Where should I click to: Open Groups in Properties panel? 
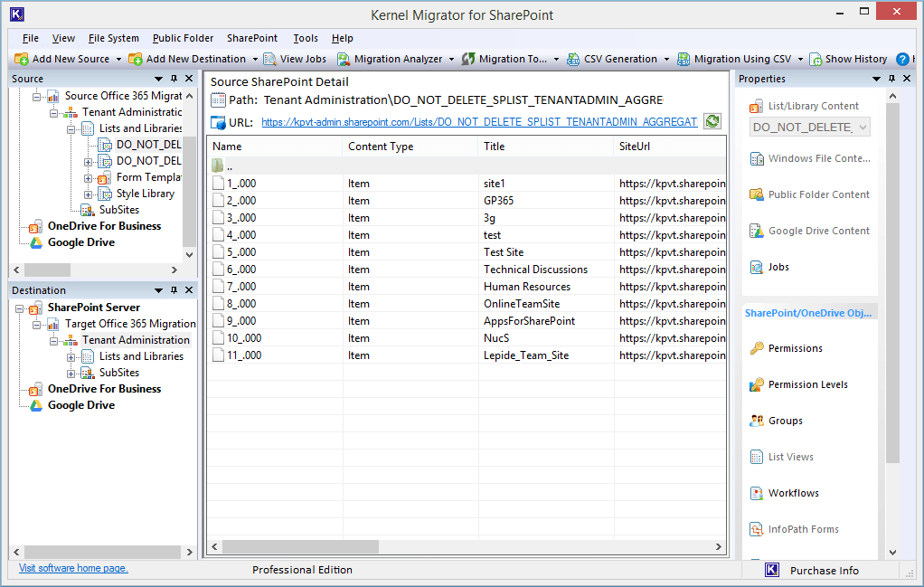point(776,421)
